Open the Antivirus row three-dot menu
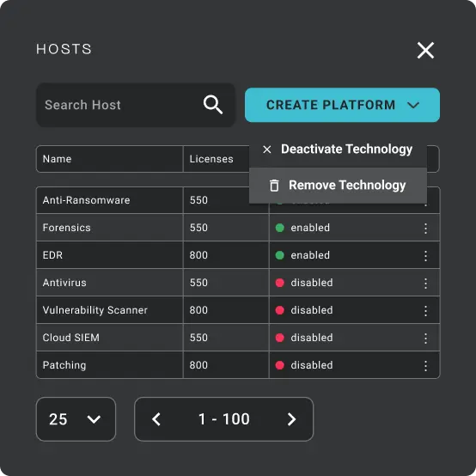Screen dimensions: 476x476 (425, 284)
